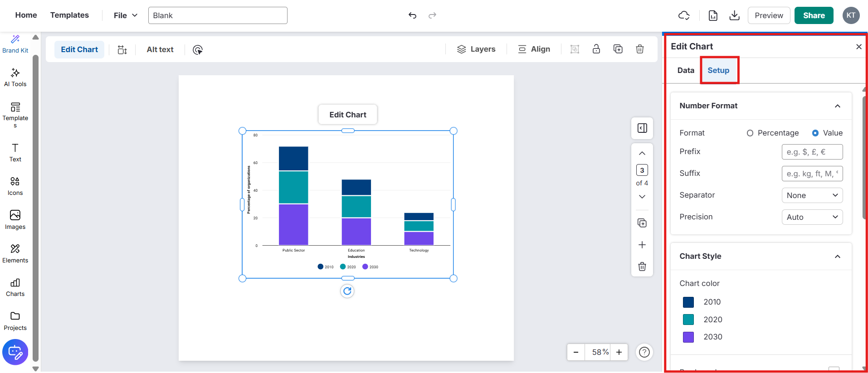Open the 2030 purple color swatch
The width and height of the screenshot is (868, 373).
point(688,337)
